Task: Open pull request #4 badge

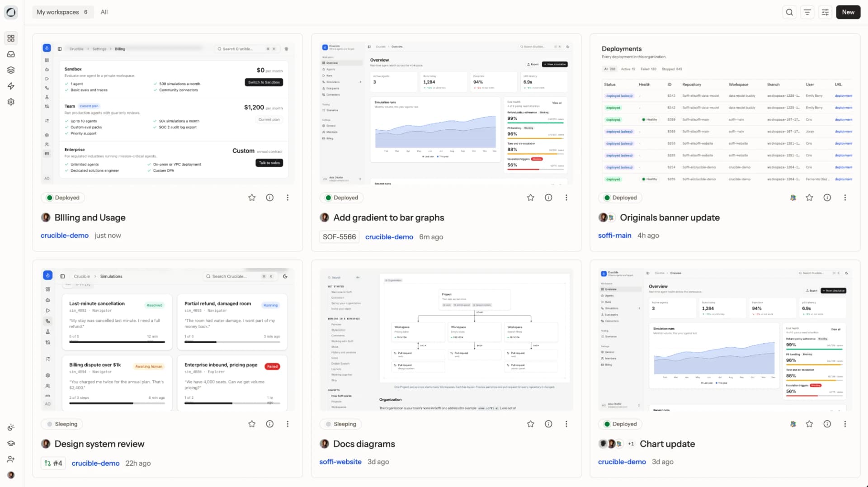Action: click(53, 463)
